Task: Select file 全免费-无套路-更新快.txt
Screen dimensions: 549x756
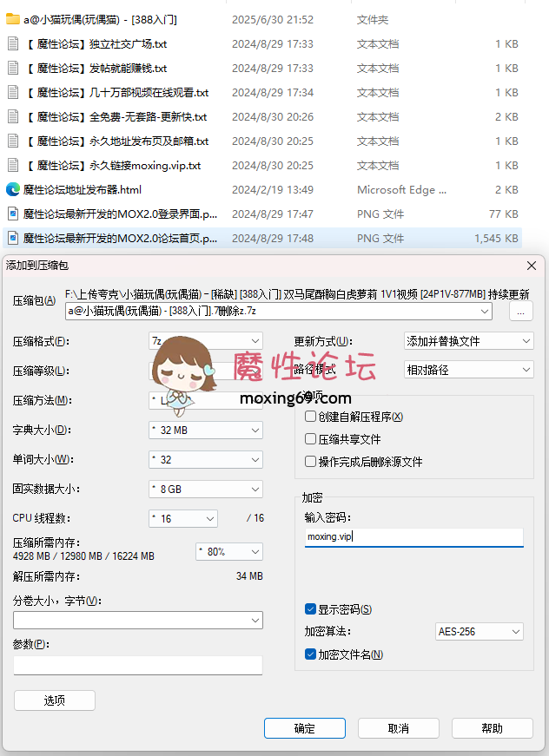Action: coord(115,116)
